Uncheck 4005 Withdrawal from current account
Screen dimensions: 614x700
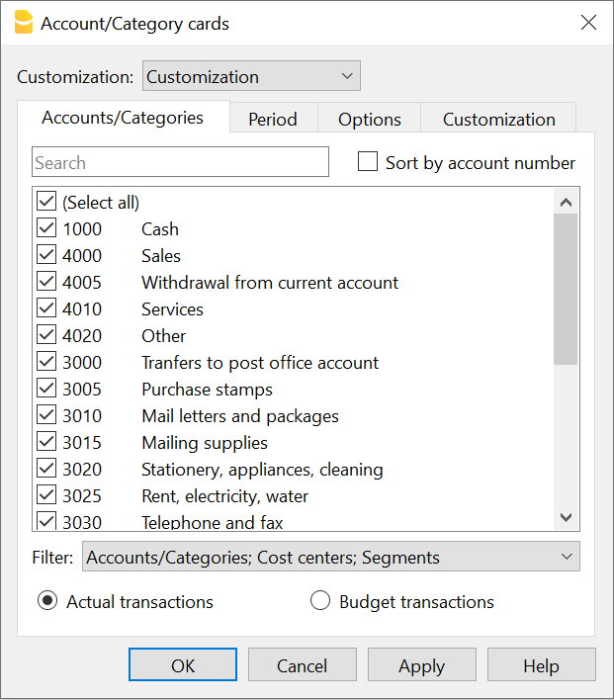coord(46,282)
